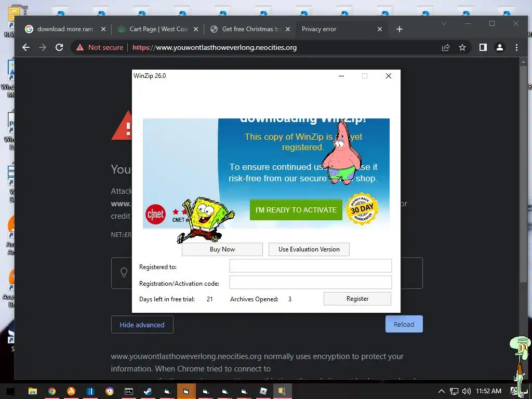This screenshot has width=532, height=399.
Task: Click the blue Reload button on error page
Action: click(404, 324)
